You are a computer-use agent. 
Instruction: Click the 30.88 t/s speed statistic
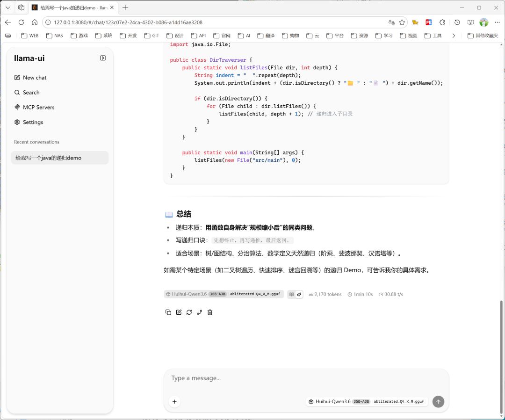pos(390,294)
